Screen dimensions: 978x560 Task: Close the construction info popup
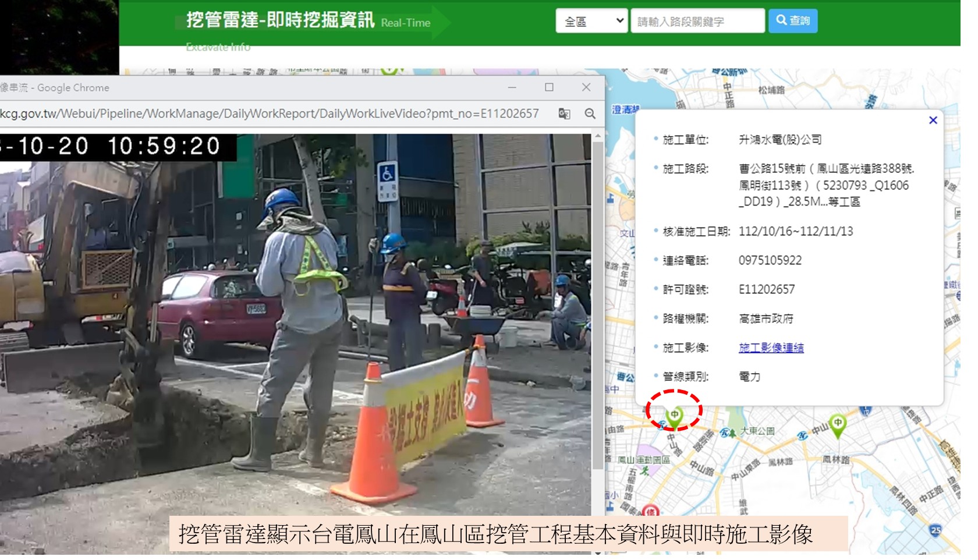coord(933,120)
